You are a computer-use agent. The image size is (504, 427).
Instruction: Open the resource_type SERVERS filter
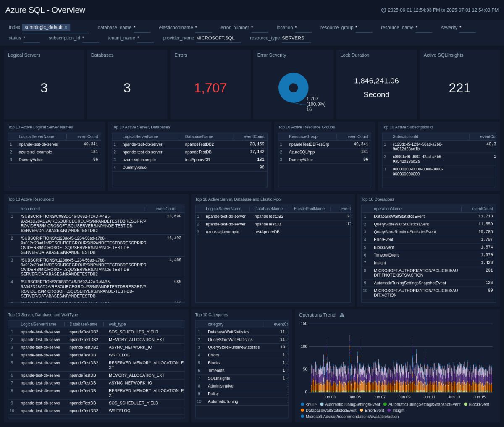point(296,38)
